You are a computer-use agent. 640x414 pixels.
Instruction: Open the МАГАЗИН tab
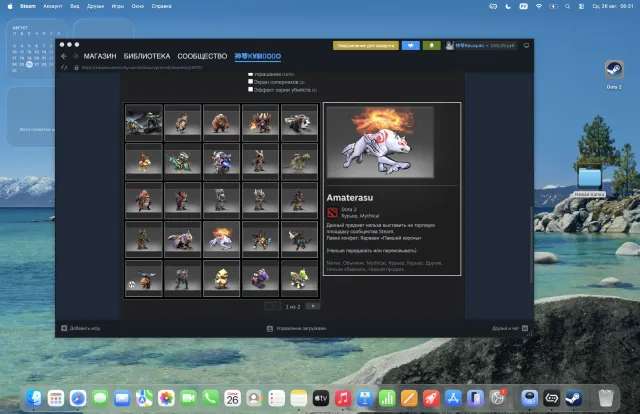100,56
